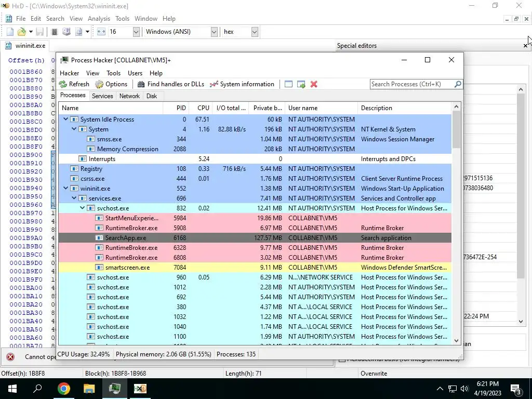Open the bytes per row 16 dropdown
The image size is (532, 399).
point(136,32)
